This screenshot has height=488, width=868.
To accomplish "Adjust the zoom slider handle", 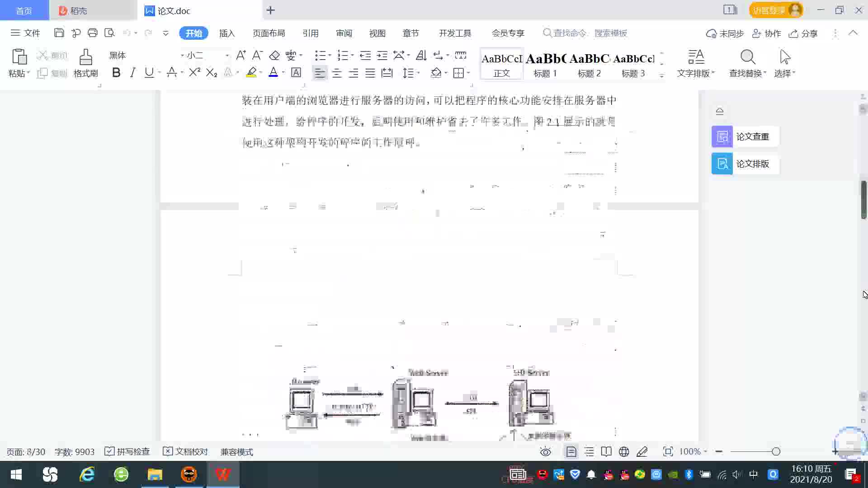I will 776,451.
